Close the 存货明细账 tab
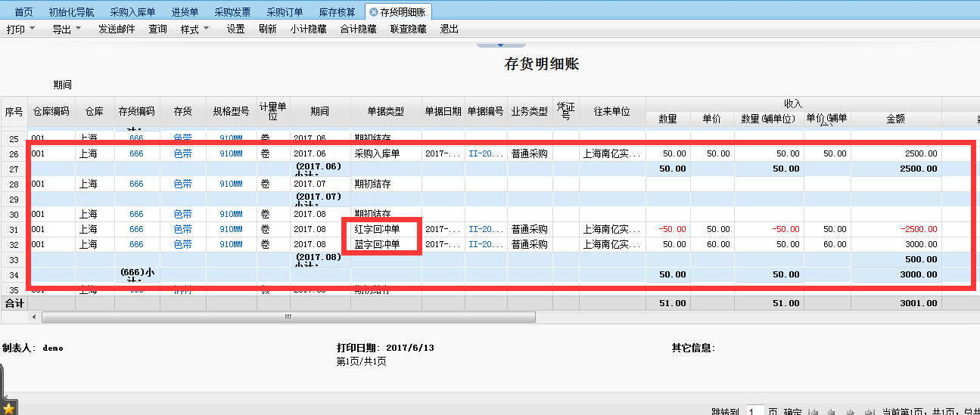 [x=374, y=12]
